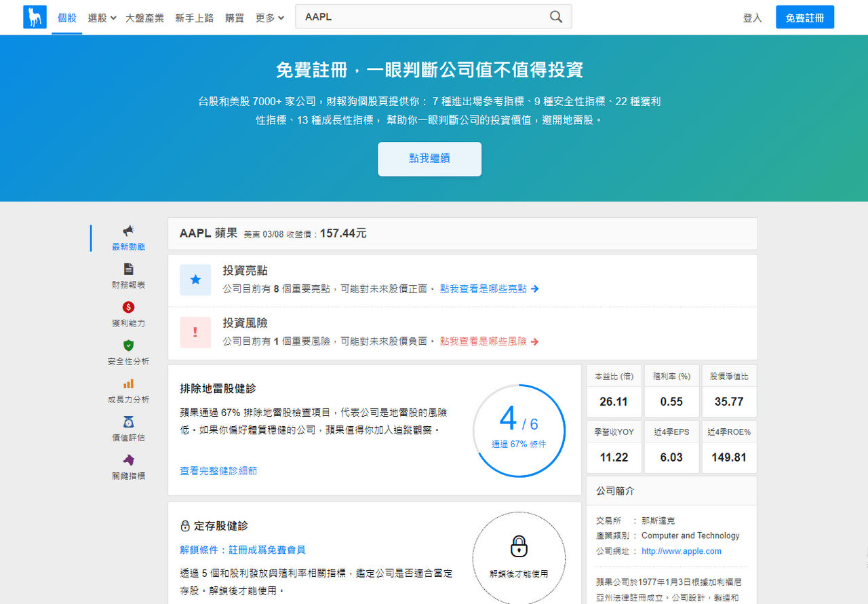Click the lock icon in 定存股健診

519,548
